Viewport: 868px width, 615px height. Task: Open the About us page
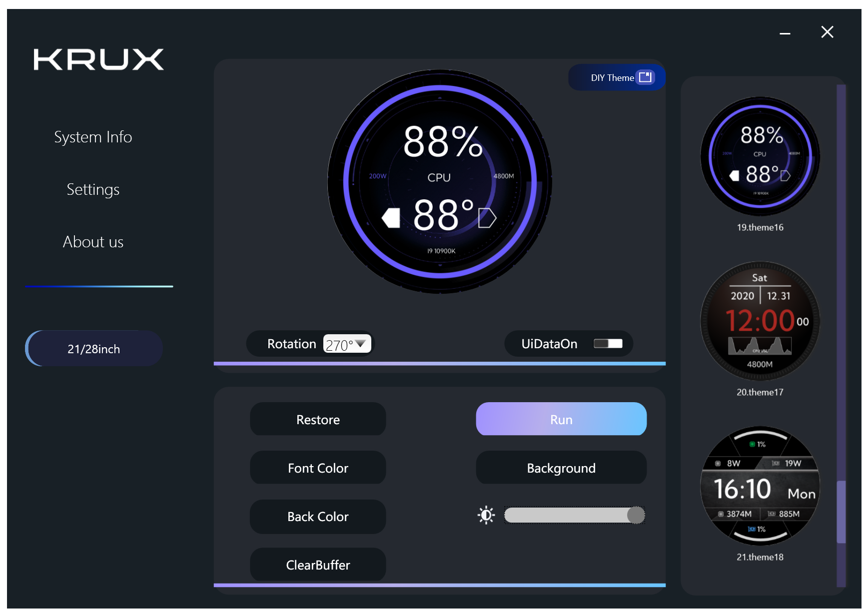[x=93, y=242]
